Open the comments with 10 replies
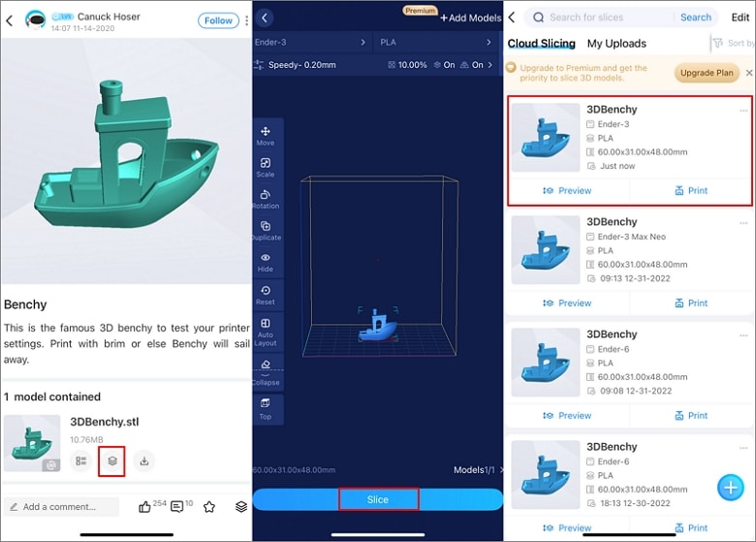756x542 pixels. pyautogui.click(x=177, y=507)
